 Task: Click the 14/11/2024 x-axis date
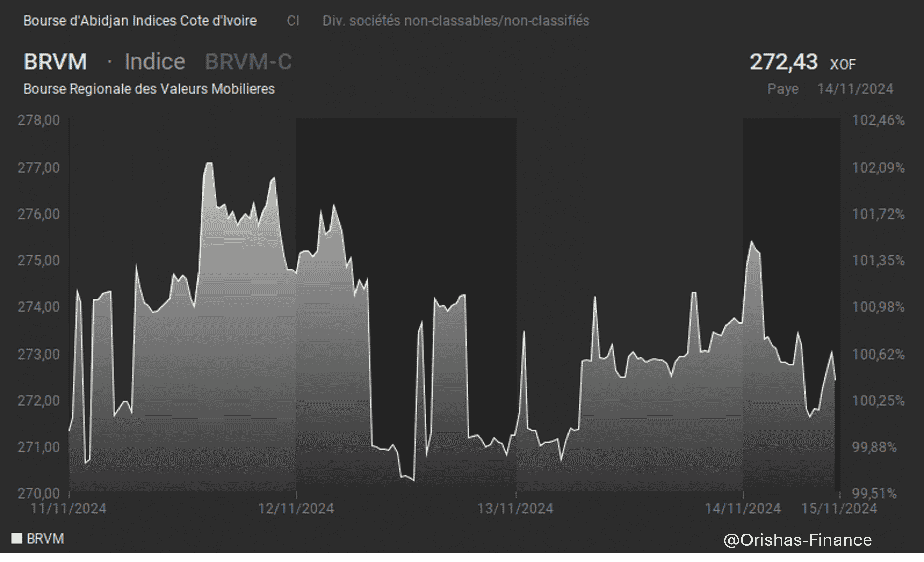pyautogui.click(x=743, y=508)
